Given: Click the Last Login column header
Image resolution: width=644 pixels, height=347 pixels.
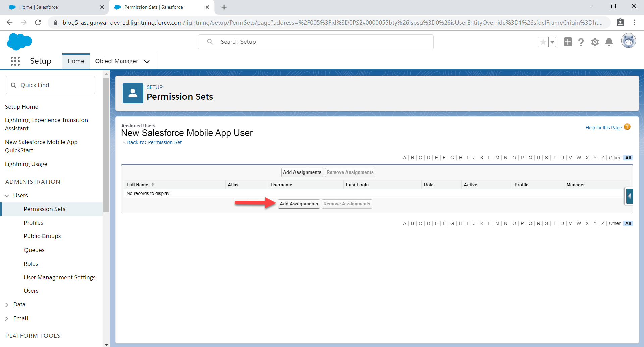Looking at the screenshot, I should (x=357, y=185).
